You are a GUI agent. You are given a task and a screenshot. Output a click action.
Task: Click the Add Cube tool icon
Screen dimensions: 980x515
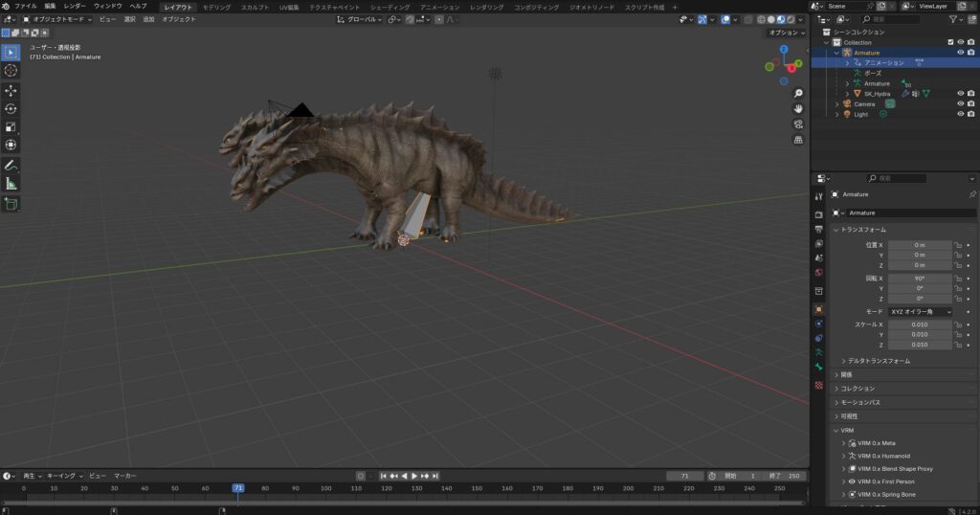tap(11, 204)
